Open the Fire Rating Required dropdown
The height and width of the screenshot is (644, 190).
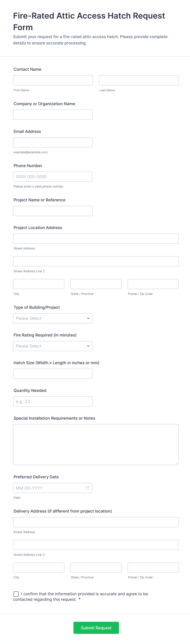tap(53, 346)
